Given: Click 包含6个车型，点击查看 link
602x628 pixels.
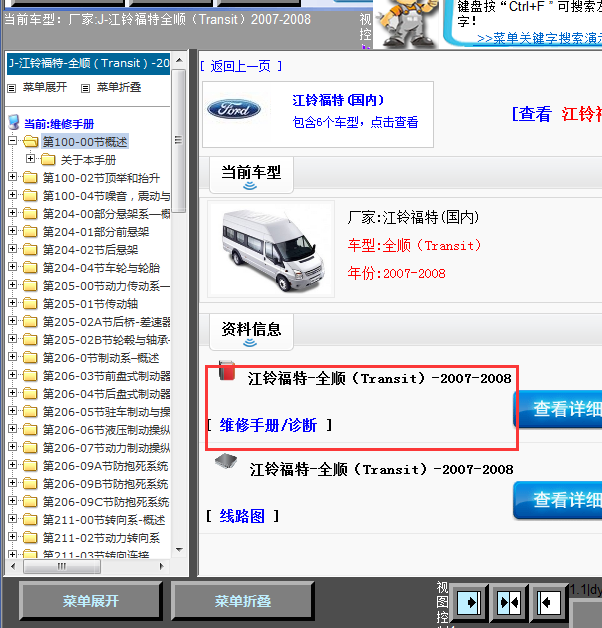Looking at the screenshot, I should tap(355, 123).
